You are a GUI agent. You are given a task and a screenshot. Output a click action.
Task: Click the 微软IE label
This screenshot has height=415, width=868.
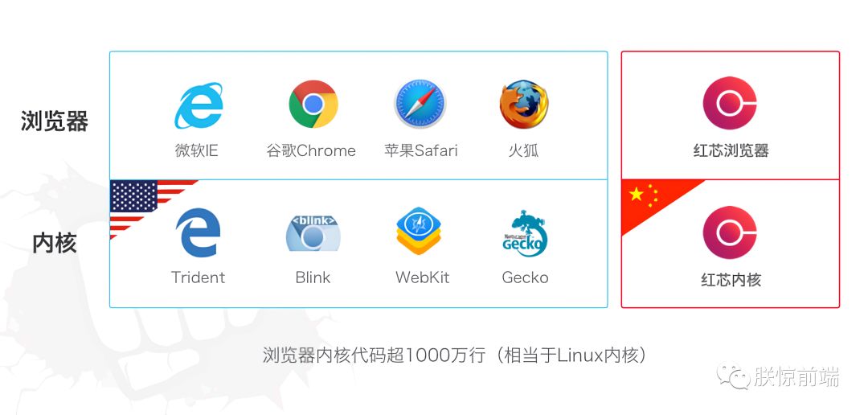point(197,150)
